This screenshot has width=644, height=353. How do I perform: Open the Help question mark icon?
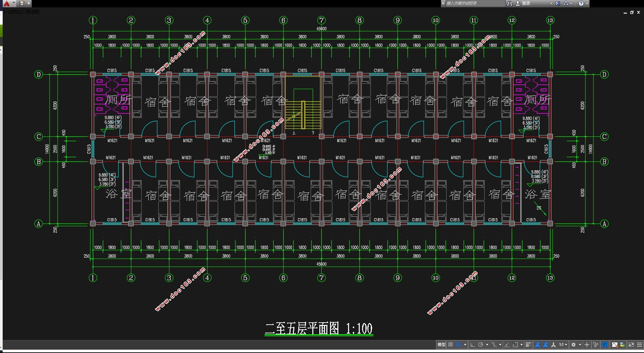click(581, 3)
